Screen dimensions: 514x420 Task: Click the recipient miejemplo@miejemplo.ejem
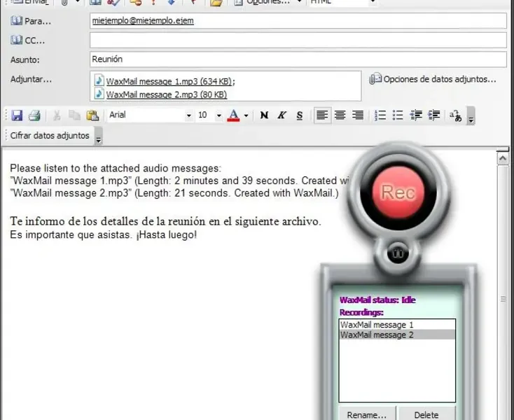point(143,20)
